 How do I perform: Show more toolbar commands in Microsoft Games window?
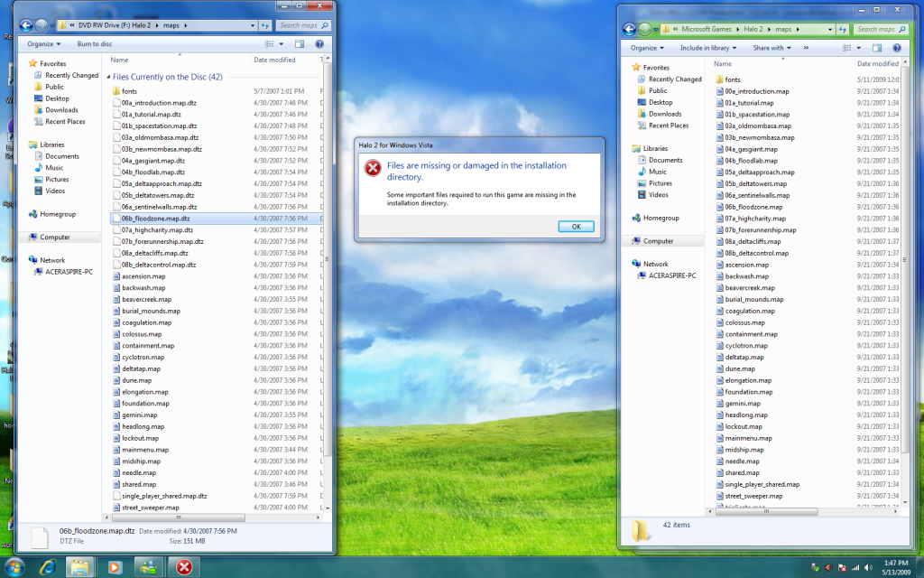click(806, 48)
